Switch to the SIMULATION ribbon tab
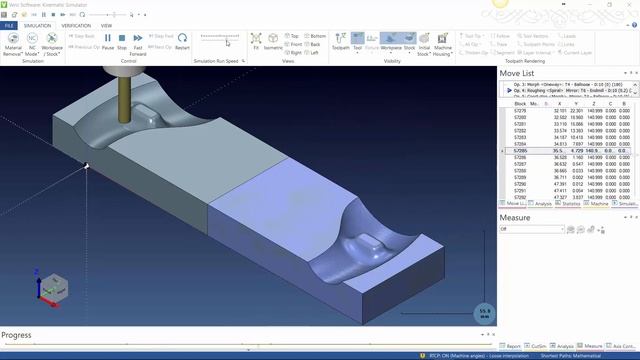The image size is (640, 360). tap(38, 26)
